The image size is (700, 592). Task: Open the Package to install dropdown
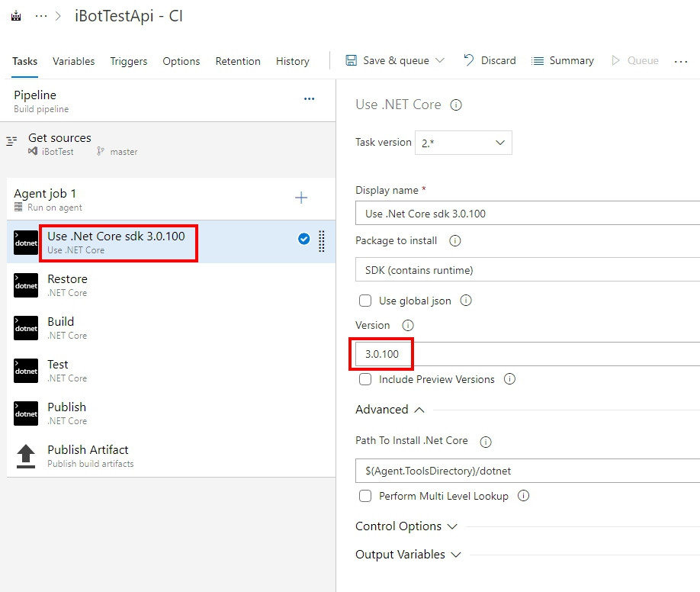527,269
